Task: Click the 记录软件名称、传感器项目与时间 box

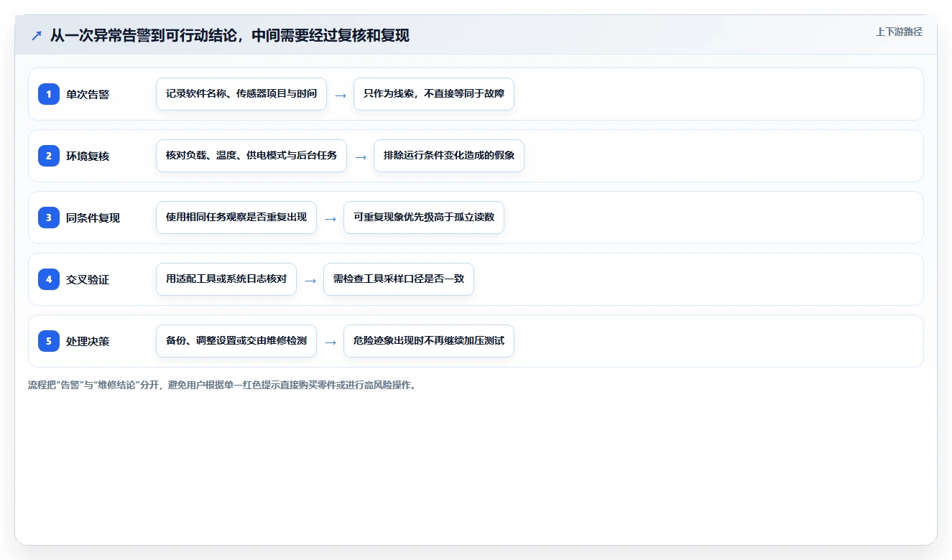Action: point(241,94)
